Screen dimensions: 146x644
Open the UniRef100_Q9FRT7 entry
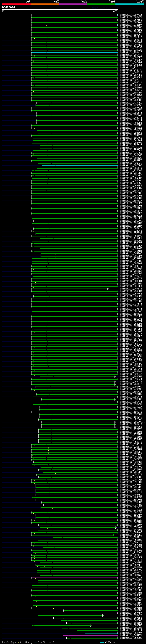131,352
